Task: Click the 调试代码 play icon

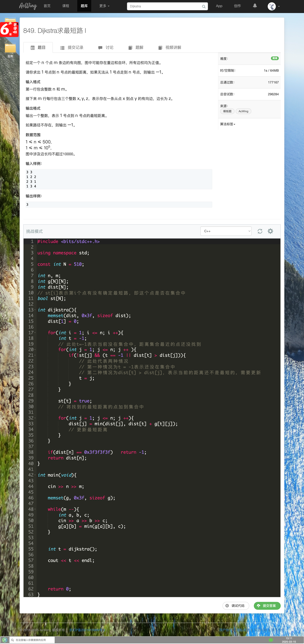Action: point(227,606)
